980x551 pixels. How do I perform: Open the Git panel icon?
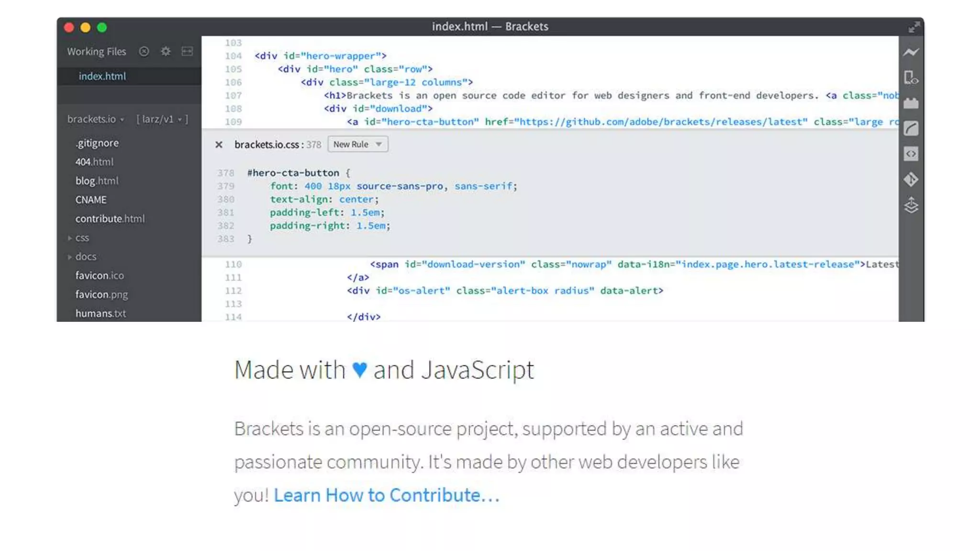(x=911, y=179)
